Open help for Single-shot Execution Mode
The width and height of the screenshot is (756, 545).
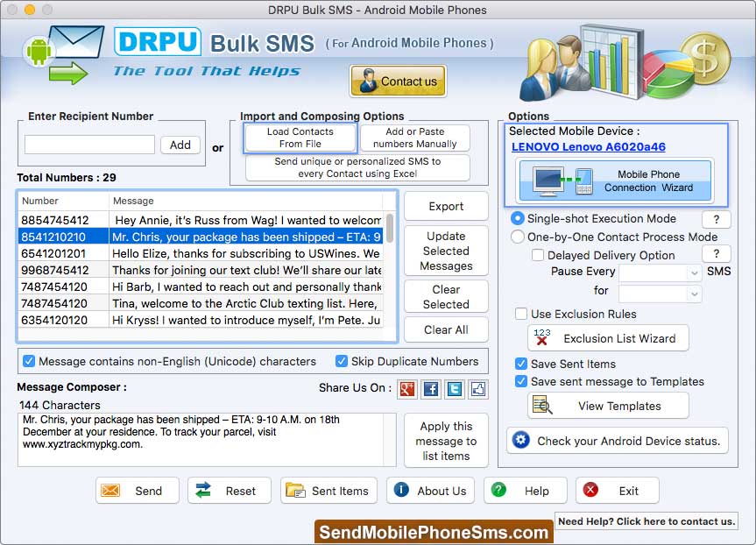pyautogui.click(x=717, y=219)
